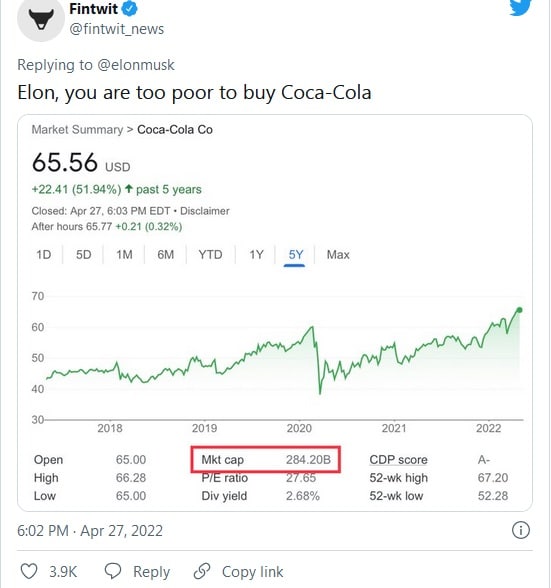Click the Disclaimer link

[205, 211]
